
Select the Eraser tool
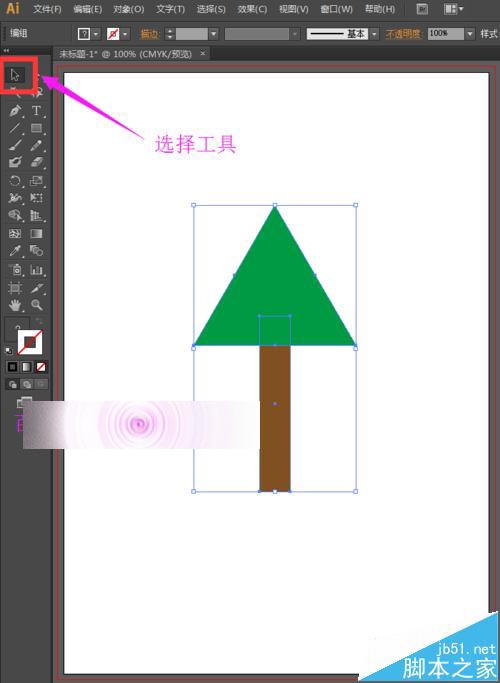tap(37, 162)
